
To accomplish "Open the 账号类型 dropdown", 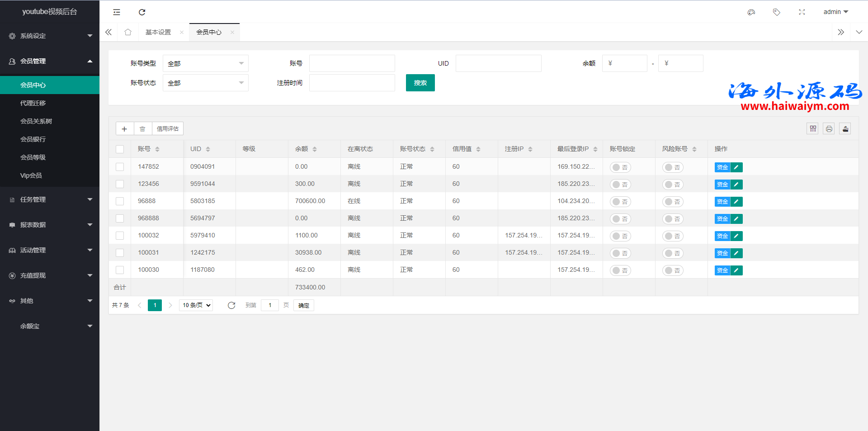I will (205, 64).
